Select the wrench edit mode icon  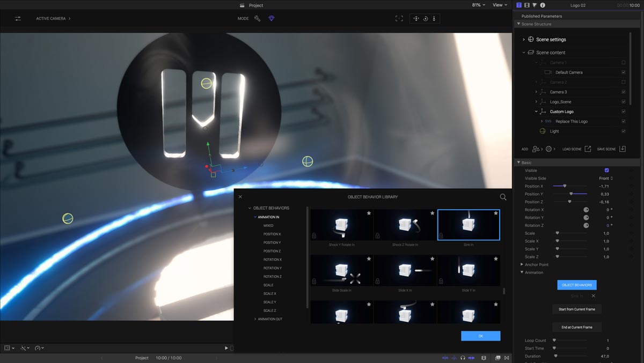(258, 18)
